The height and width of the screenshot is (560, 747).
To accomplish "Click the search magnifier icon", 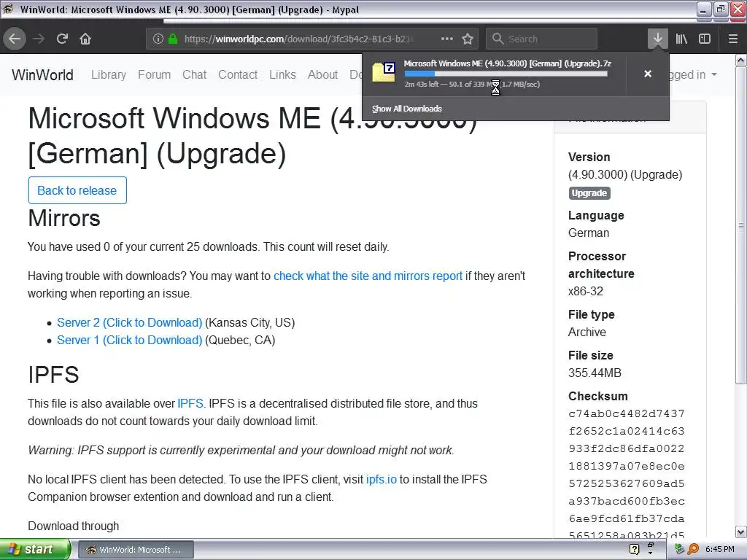I will [498, 39].
